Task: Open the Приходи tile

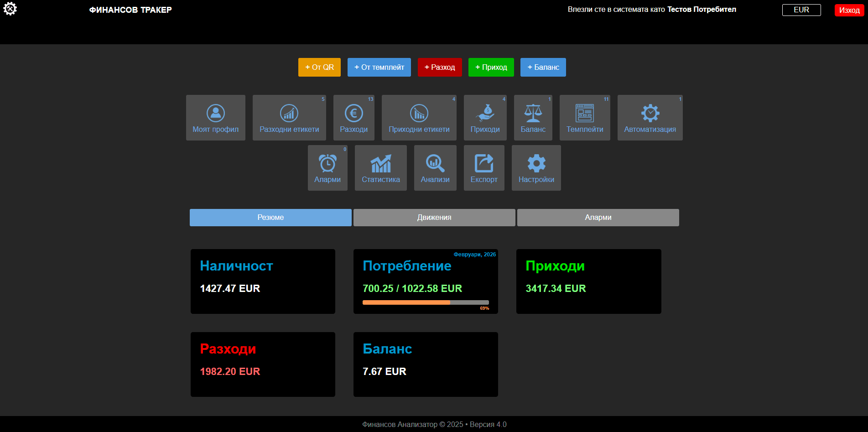Action: 485,118
